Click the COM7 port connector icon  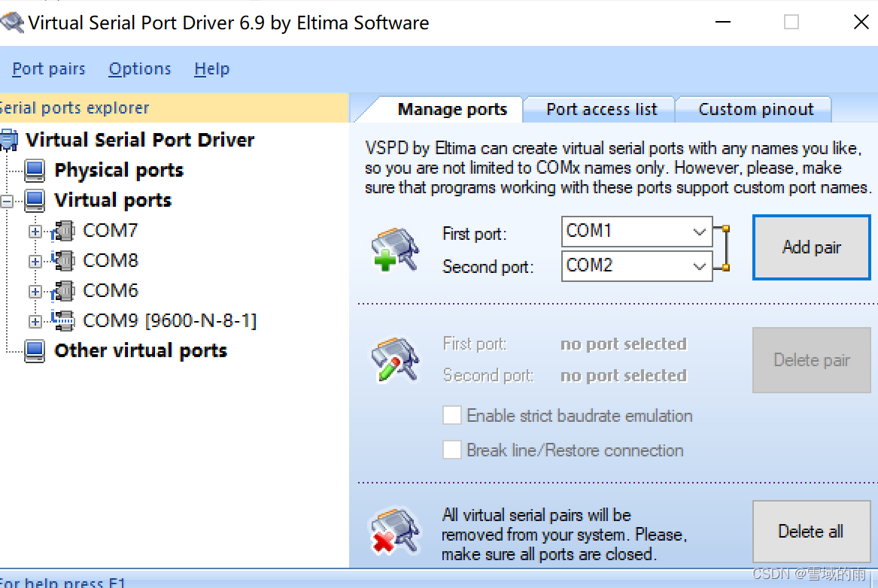[62, 231]
